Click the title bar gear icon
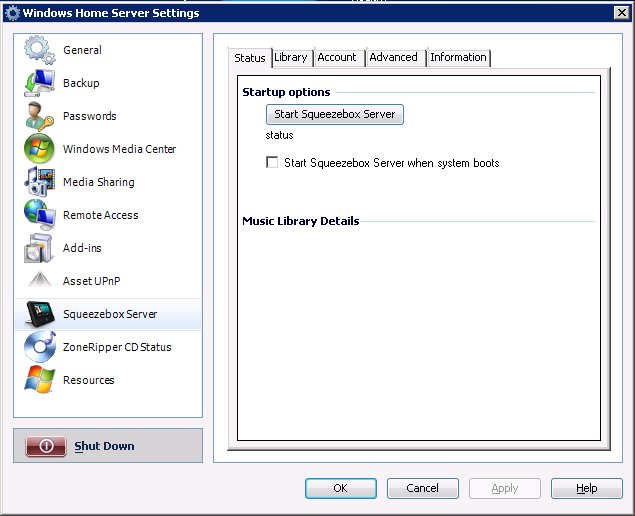This screenshot has width=635, height=516. (x=12, y=13)
